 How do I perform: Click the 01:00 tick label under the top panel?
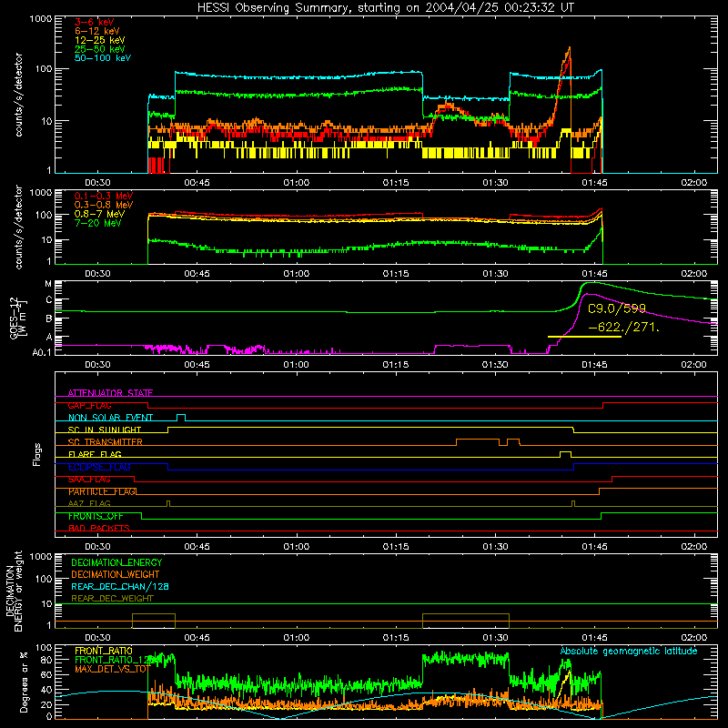coord(297,183)
